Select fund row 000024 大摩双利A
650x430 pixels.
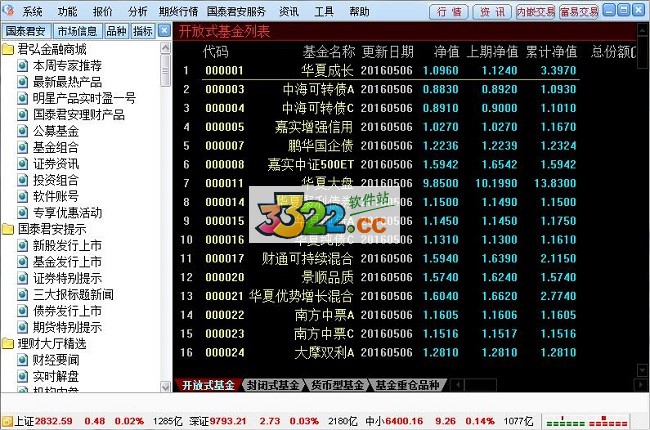pyautogui.click(x=379, y=352)
